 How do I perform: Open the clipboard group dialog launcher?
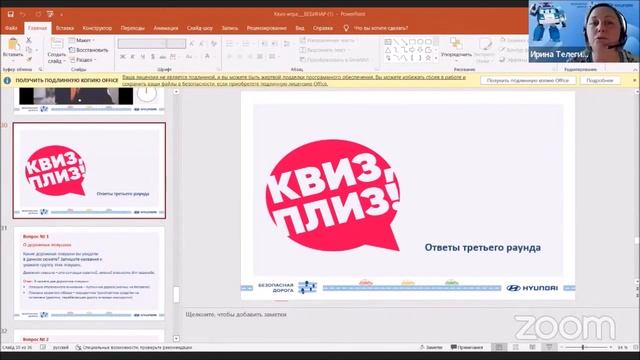(x=40, y=69)
